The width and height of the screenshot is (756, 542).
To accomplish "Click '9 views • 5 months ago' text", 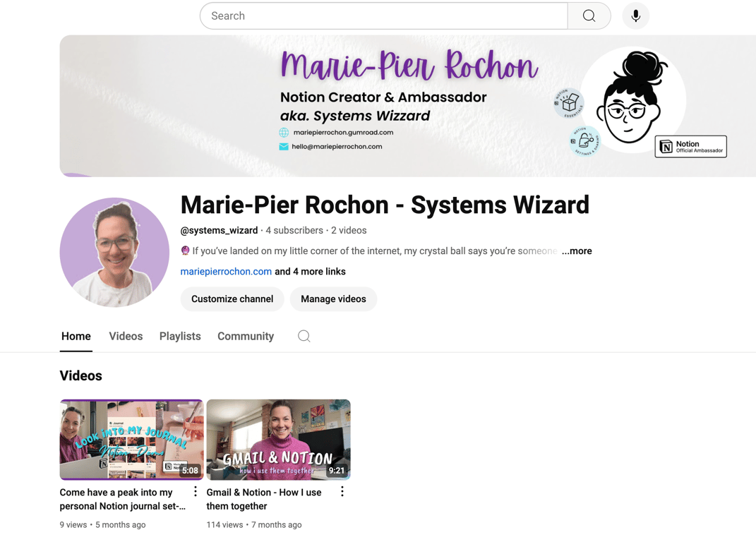I will click(x=102, y=524).
